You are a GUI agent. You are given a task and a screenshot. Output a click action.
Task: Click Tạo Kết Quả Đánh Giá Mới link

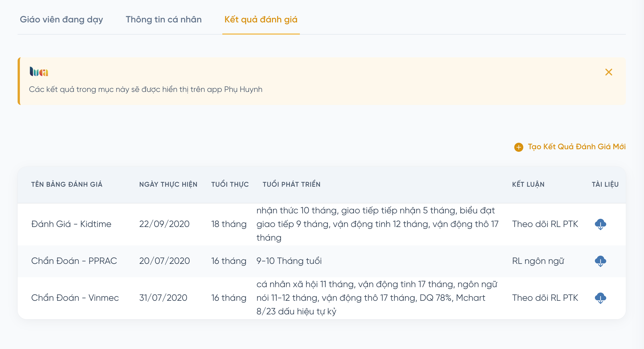576,147
